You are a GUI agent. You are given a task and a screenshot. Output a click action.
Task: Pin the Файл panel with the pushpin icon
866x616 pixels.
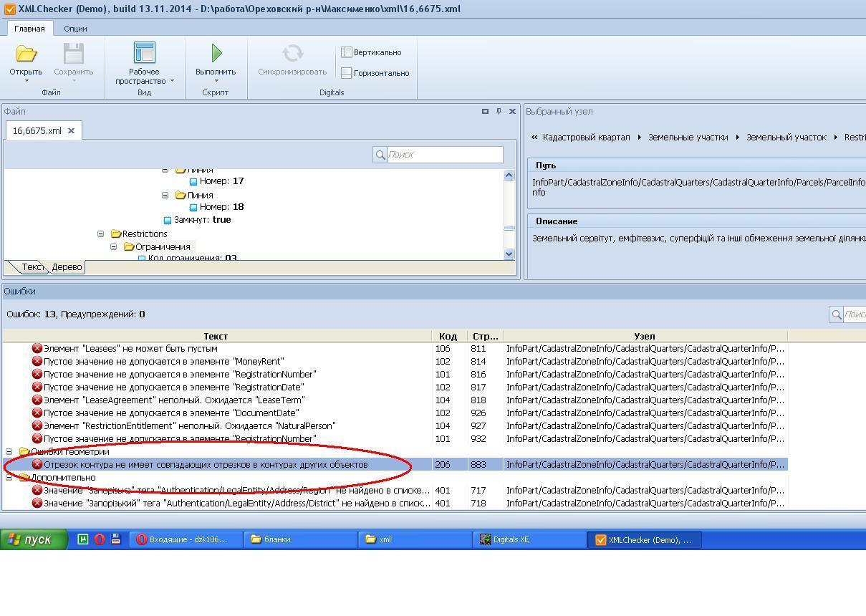[x=499, y=111]
